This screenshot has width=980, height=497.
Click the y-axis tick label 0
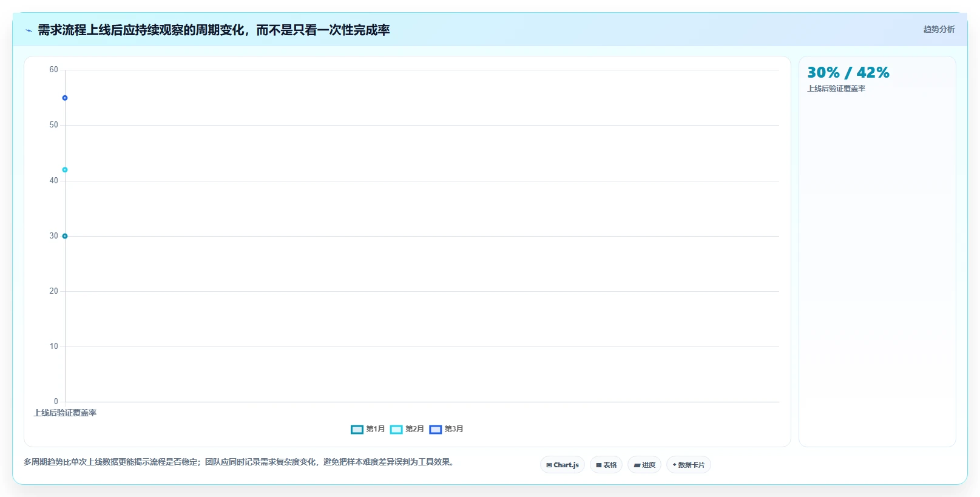pyautogui.click(x=56, y=402)
